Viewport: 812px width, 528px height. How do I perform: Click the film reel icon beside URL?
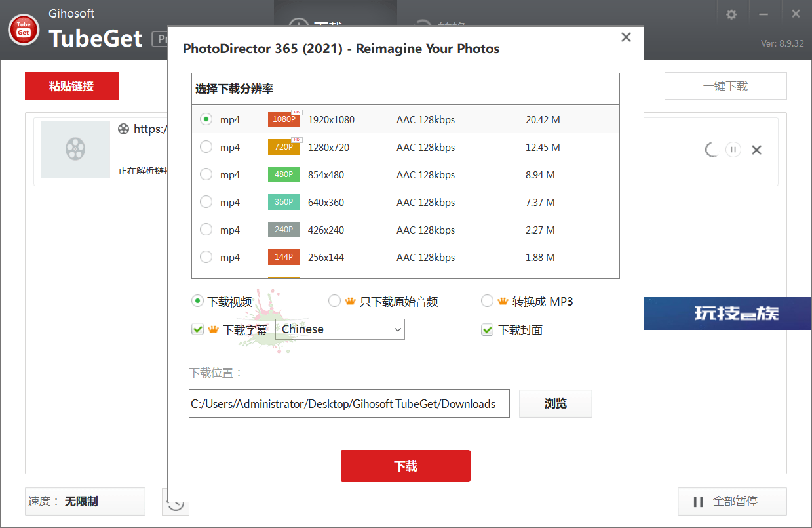point(123,129)
